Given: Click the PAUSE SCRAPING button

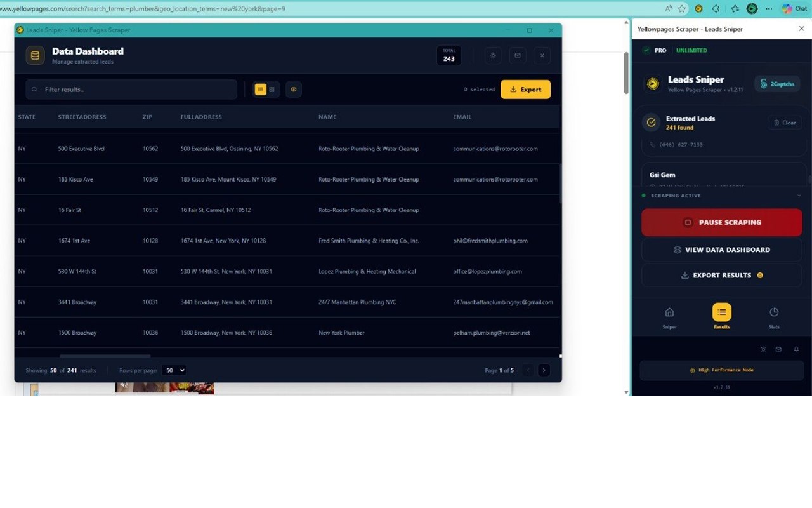Looking at the screenshot, I should click(722, 222).
